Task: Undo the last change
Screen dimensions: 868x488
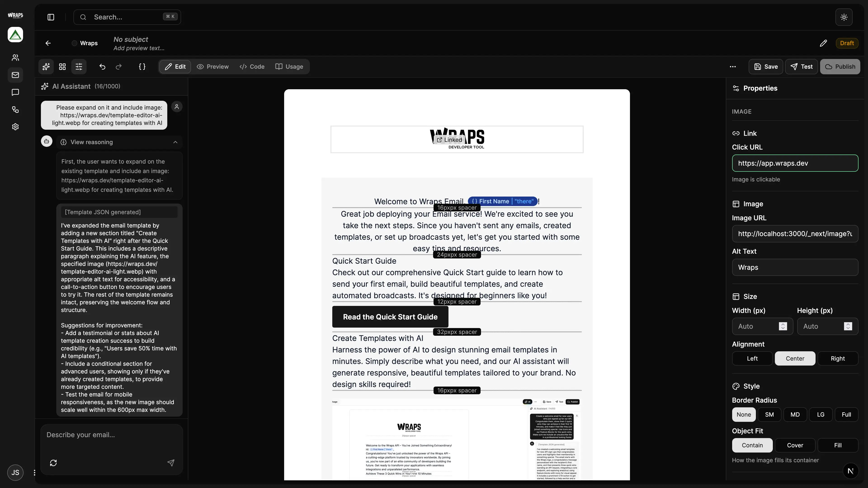Action: tap(102, 67)
